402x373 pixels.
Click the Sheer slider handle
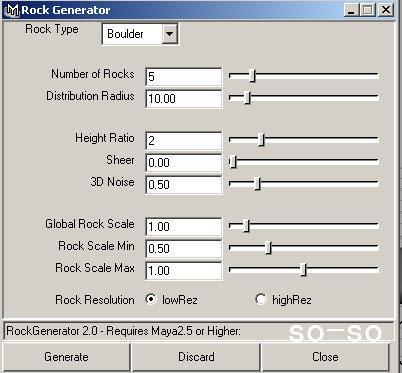234,161
